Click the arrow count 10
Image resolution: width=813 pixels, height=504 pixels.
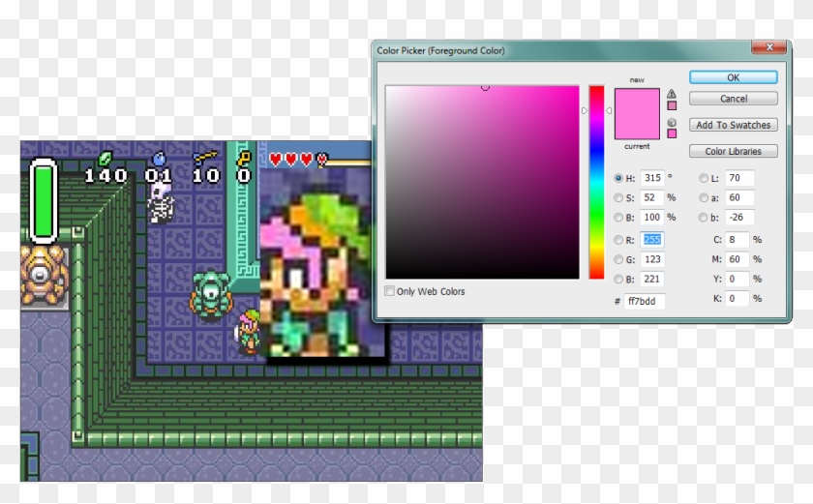point(206,176)
